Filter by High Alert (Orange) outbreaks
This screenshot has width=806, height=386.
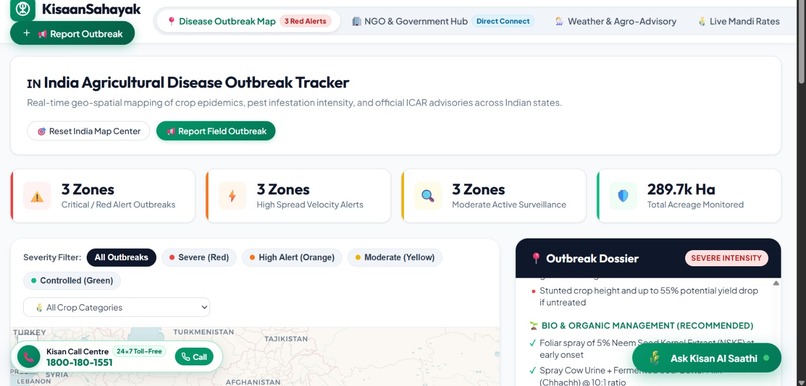click(x=292, y=258)
